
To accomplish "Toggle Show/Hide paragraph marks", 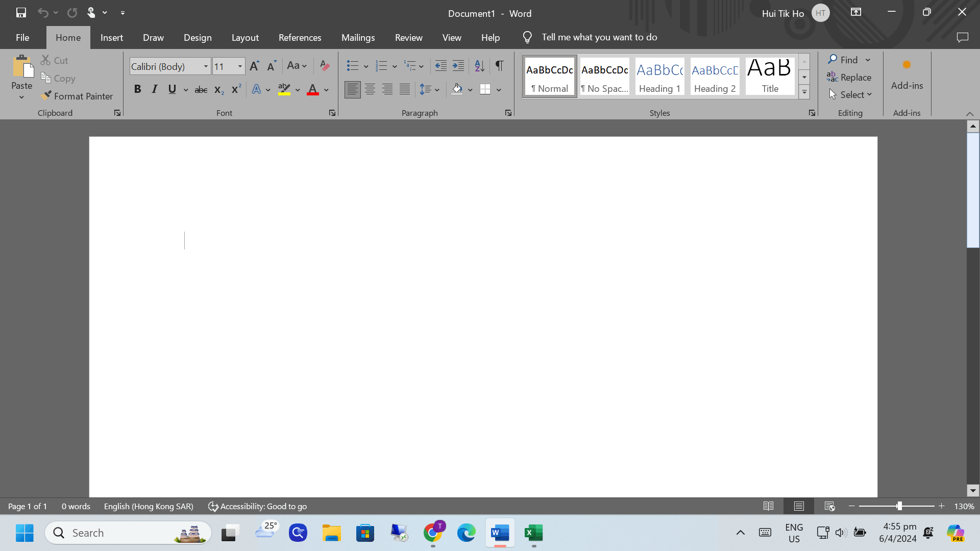I will click(499, 65).
